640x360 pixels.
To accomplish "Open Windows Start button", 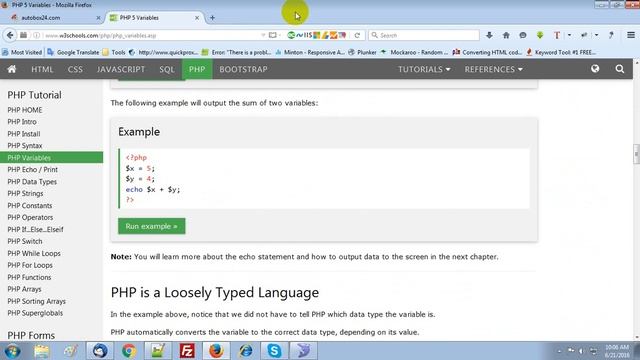I will 12,351.
